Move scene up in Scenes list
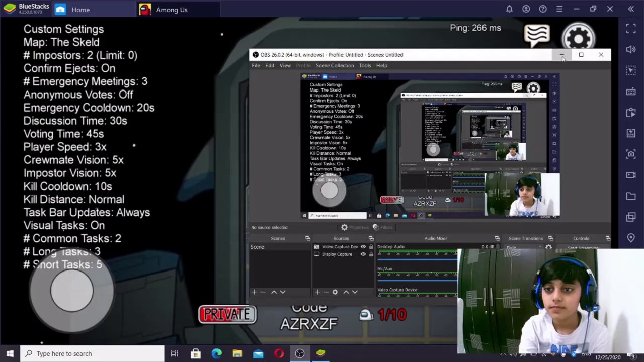644x362 pixels. pos(274,292)
